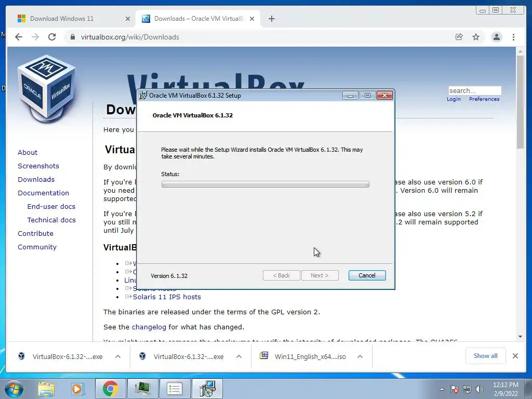
Task: Click the installation status progress bar
Action: point(265,184)
